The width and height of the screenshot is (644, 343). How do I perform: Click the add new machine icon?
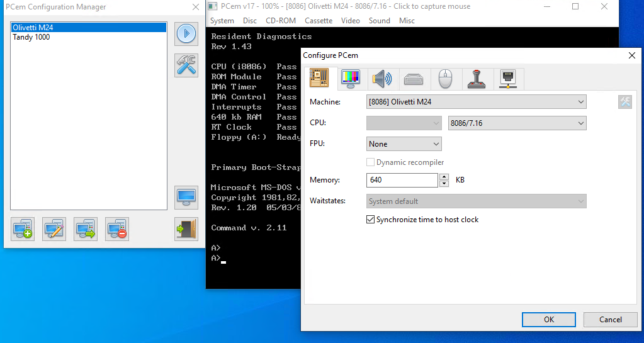(x=23, y=228)
